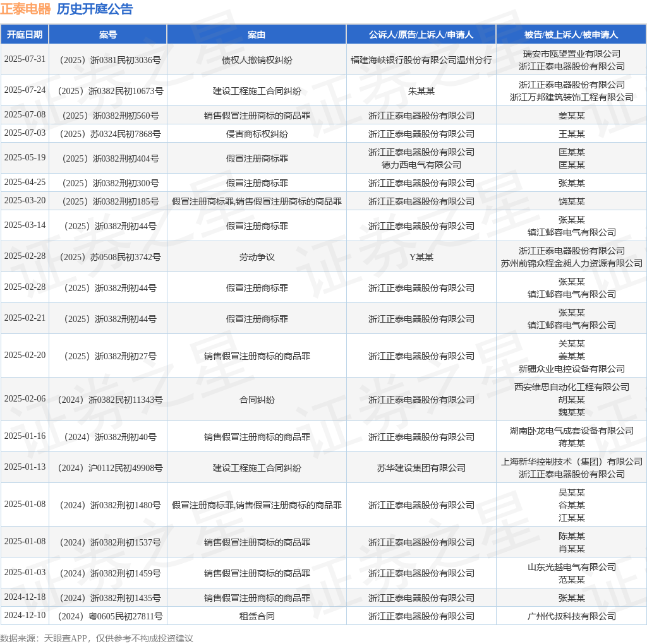Screen dimensions: 647x644
Task: Select cause 债权人撤销权纠纷
Action: [x=257, y=60]
